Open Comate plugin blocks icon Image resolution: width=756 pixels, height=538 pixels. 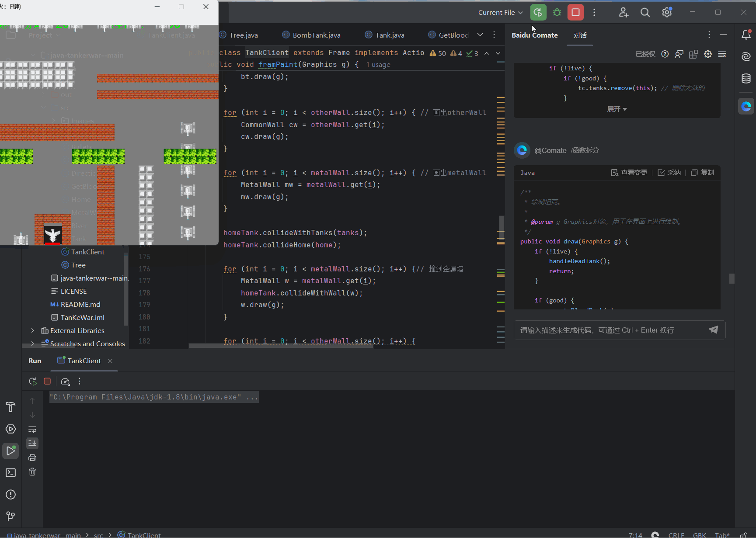[693, 54]
